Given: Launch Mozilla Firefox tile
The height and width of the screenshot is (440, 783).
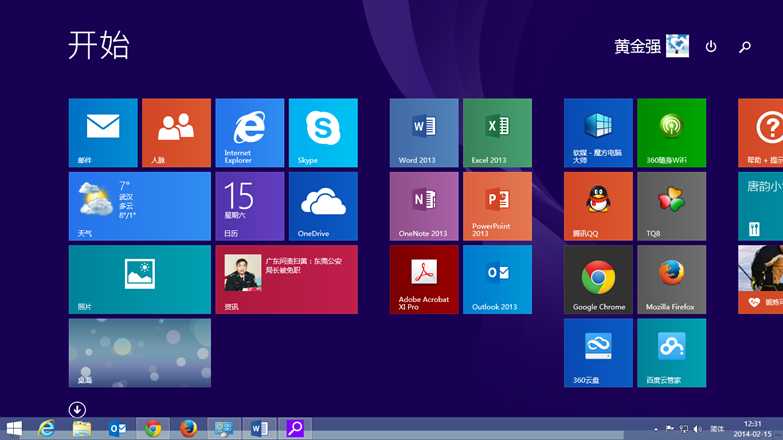Looking at the screenshot, I should (672, 280).
